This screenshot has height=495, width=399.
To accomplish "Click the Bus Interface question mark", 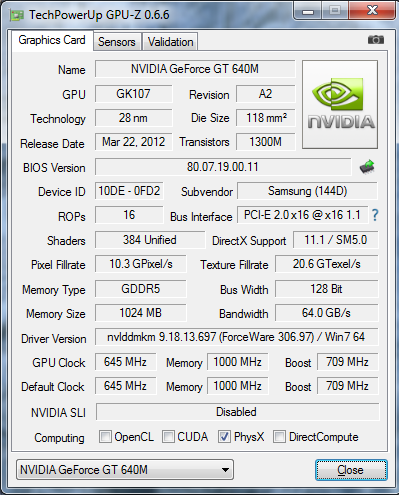I will pos(375,215).
